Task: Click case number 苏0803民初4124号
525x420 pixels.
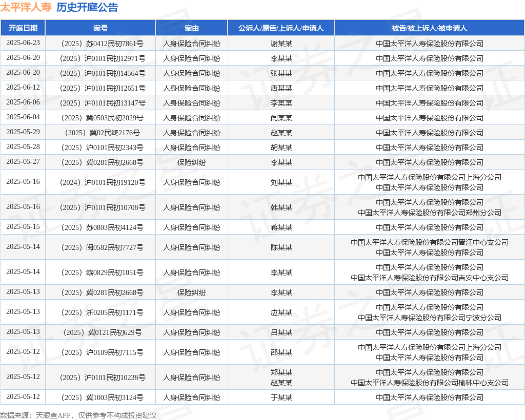Action: click(102, 228)
